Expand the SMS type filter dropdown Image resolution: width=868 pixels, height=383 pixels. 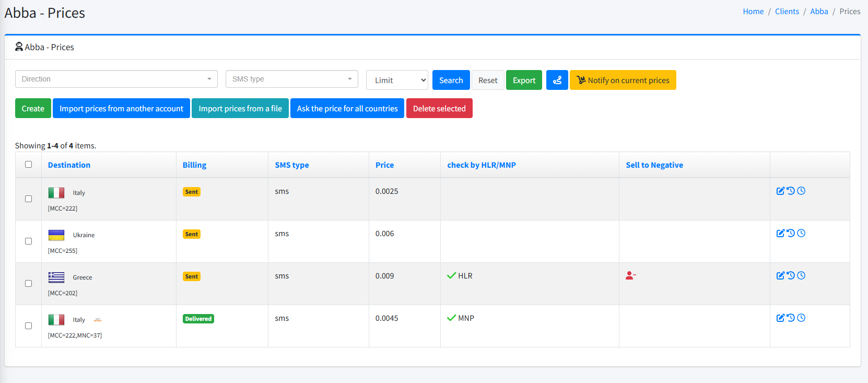(291, 79)
